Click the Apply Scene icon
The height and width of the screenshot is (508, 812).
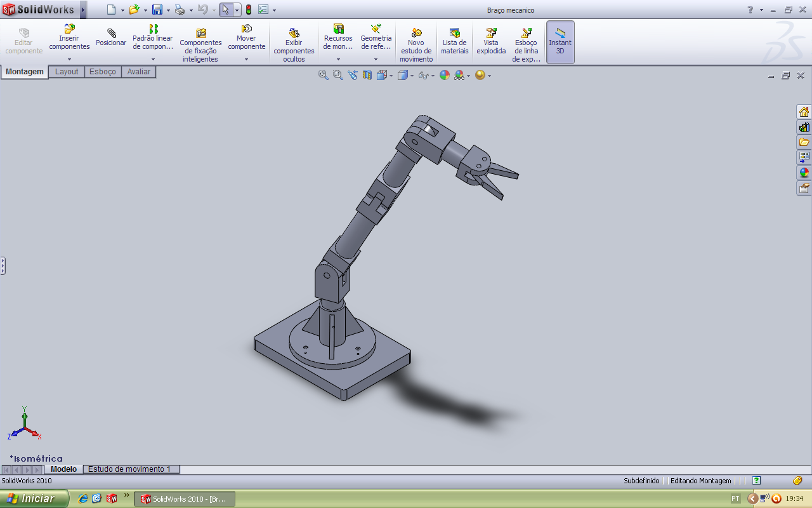point(459,75)
